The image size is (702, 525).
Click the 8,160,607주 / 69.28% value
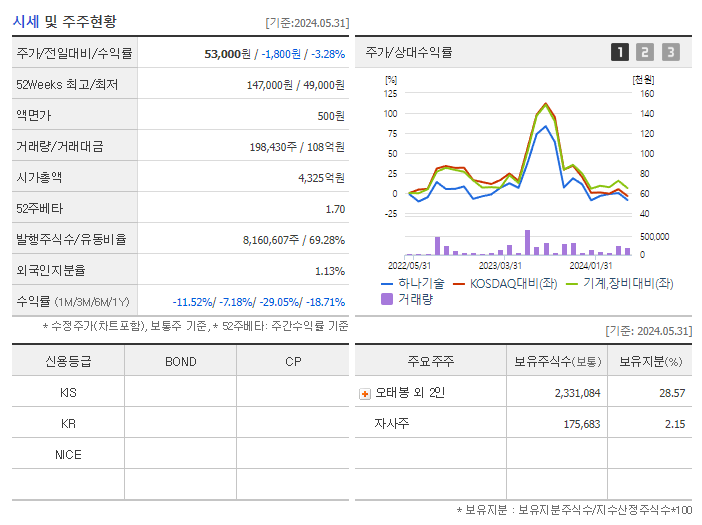click(x=294, y=240)
